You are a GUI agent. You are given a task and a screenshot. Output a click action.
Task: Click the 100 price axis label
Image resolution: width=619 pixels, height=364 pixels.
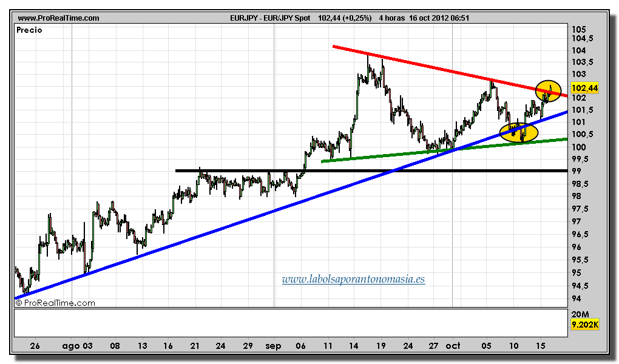click(579, 147)
